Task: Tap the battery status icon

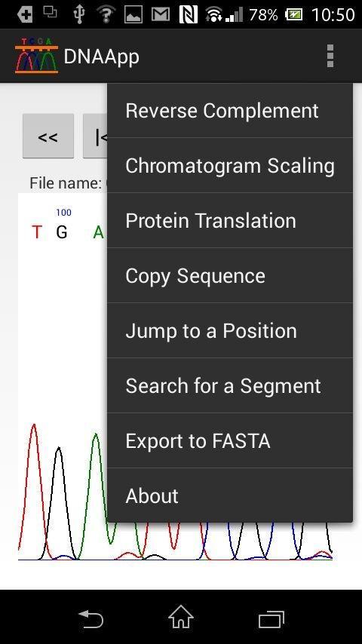Action: tap(293, 15)
